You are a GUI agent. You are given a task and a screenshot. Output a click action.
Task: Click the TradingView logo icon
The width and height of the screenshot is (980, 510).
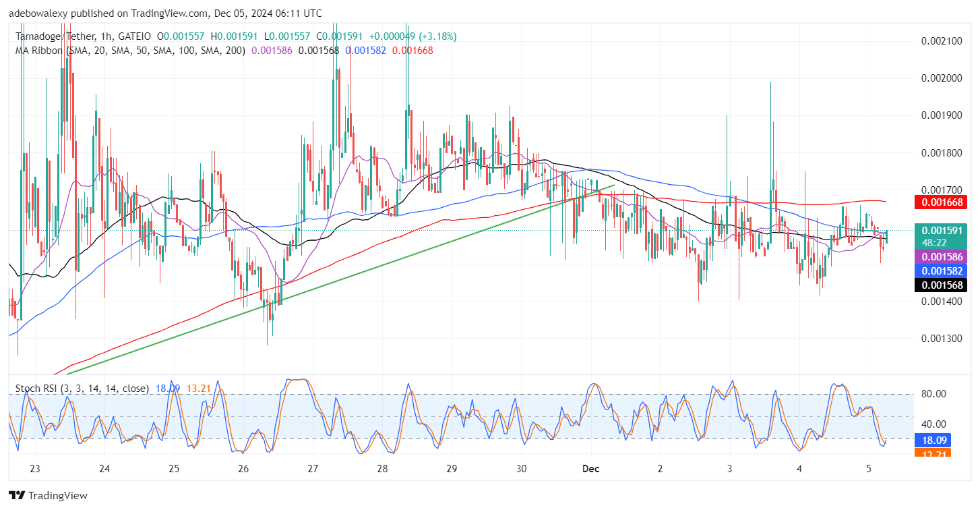click(17, 495)
